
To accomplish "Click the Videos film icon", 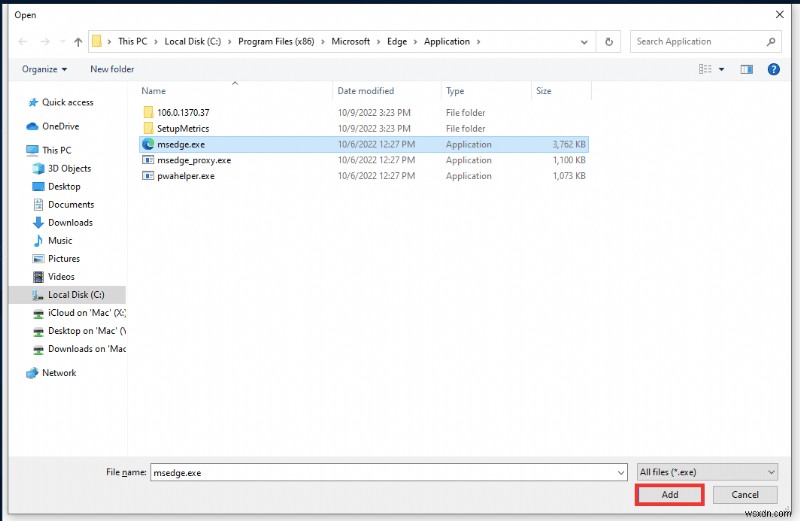I will point(38,277).
